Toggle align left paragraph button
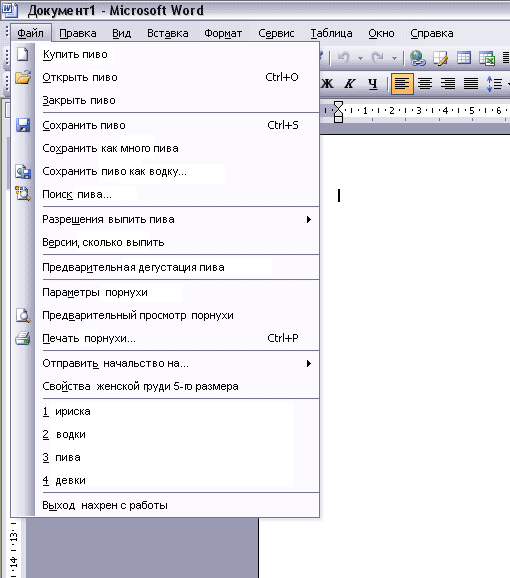Screen dimensions: 510x578 click(x=402, y=84)
